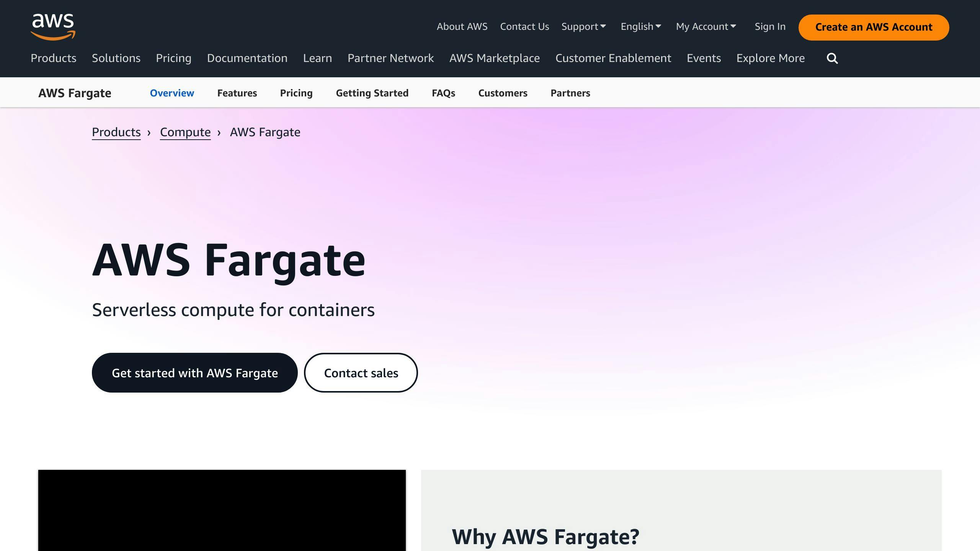Open the Products menu
The height and width of the screenshot is (551, 980).
tap(54, 58)
